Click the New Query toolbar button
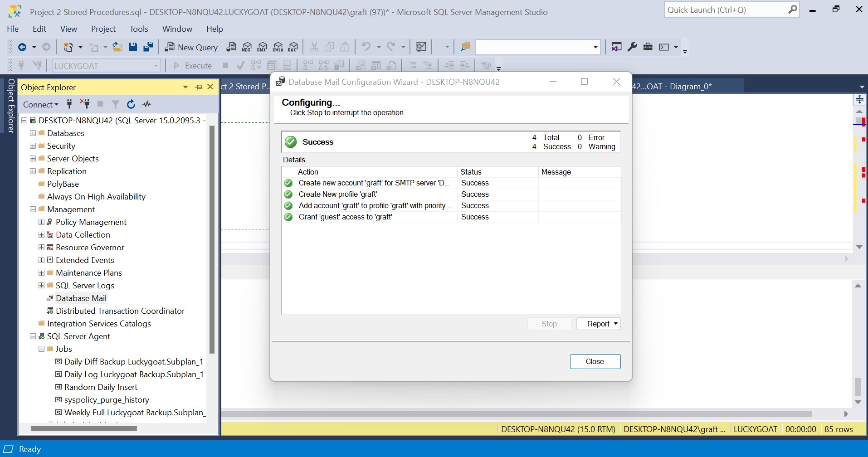 191,47
